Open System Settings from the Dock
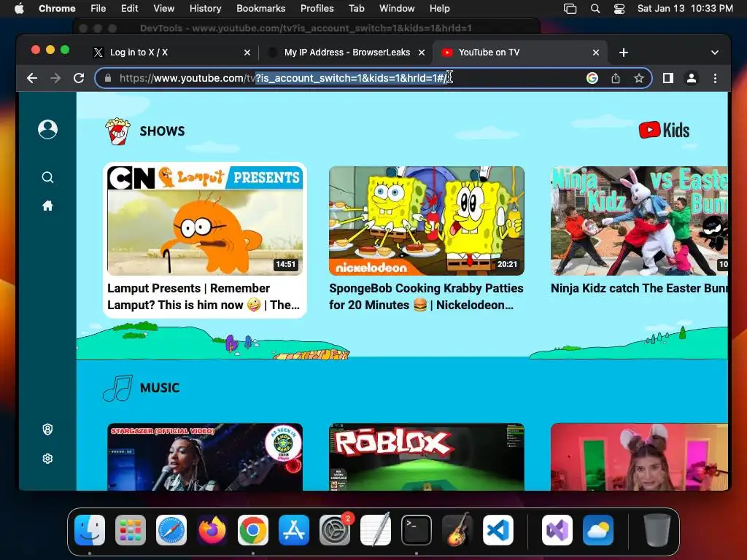The width and height of the screenshot is (747, 560). (335, 530)
